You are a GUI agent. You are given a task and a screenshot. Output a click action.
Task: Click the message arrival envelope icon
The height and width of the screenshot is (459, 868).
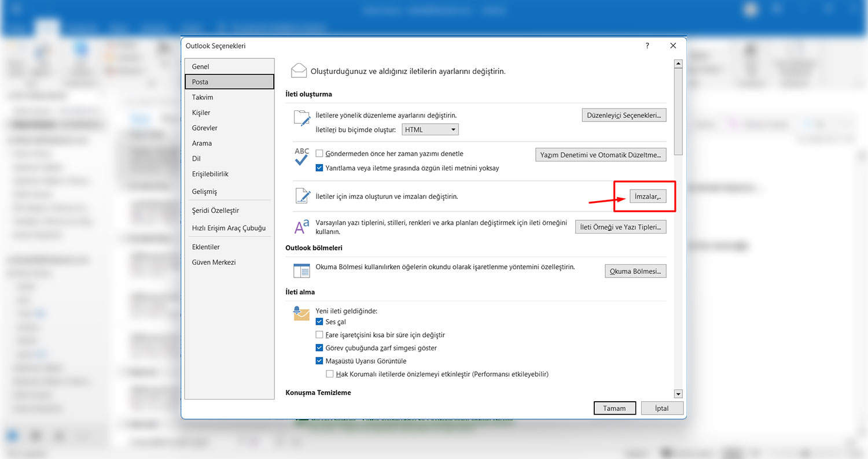pos(301,314)
